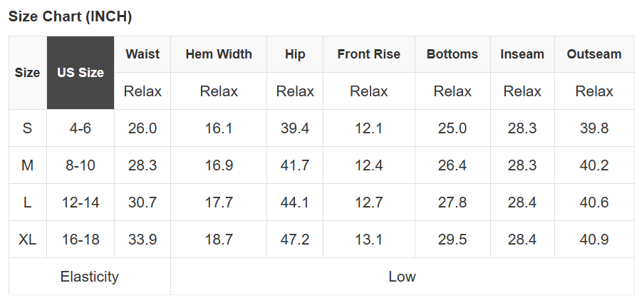Select the XL size row label

tap(28, 240)
